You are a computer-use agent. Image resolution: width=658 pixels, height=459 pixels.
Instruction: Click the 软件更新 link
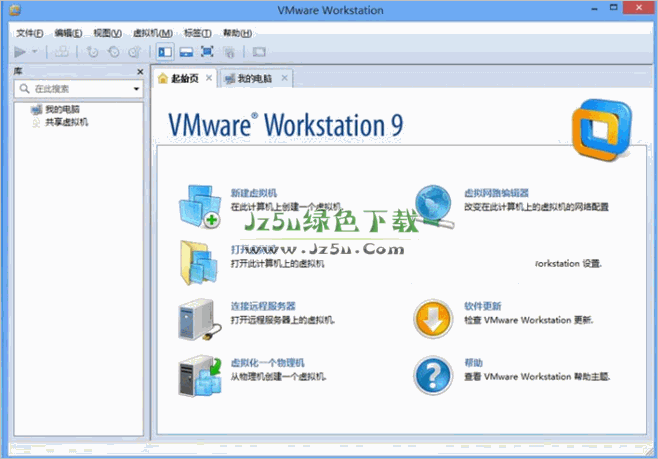pyautogui.click(x=483, y=306)
